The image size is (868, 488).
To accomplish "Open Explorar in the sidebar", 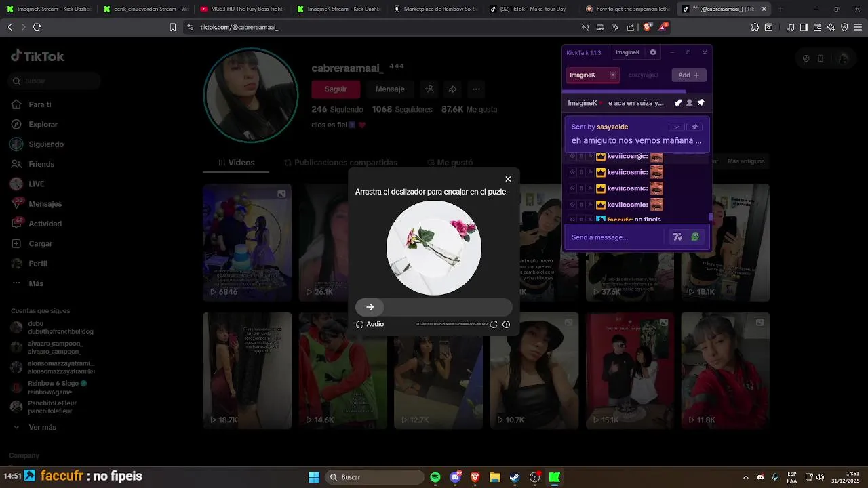I will click(43, 125).
